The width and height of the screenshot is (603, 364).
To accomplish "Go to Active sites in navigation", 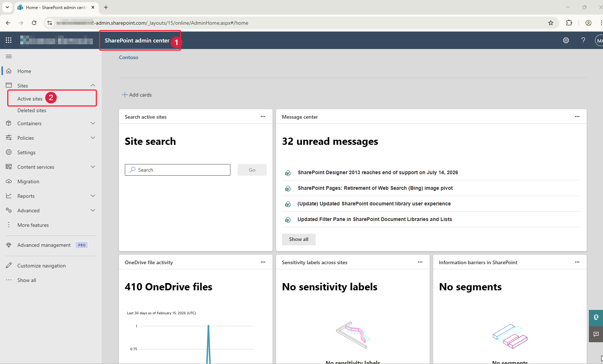I will pos(30,99).
